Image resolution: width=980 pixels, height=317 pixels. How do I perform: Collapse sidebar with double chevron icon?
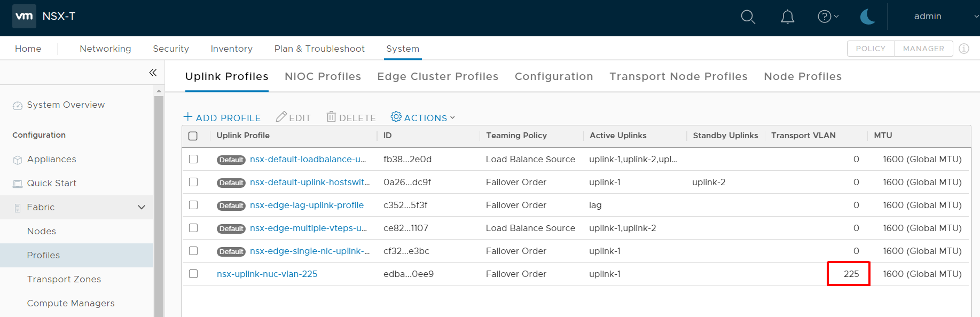(x=153, y=73)
